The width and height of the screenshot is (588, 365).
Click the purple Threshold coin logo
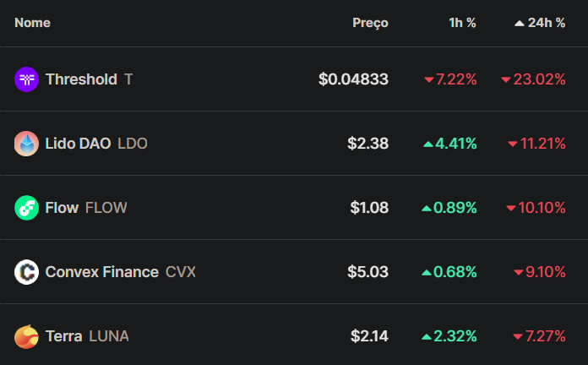(x=27, y=79)
